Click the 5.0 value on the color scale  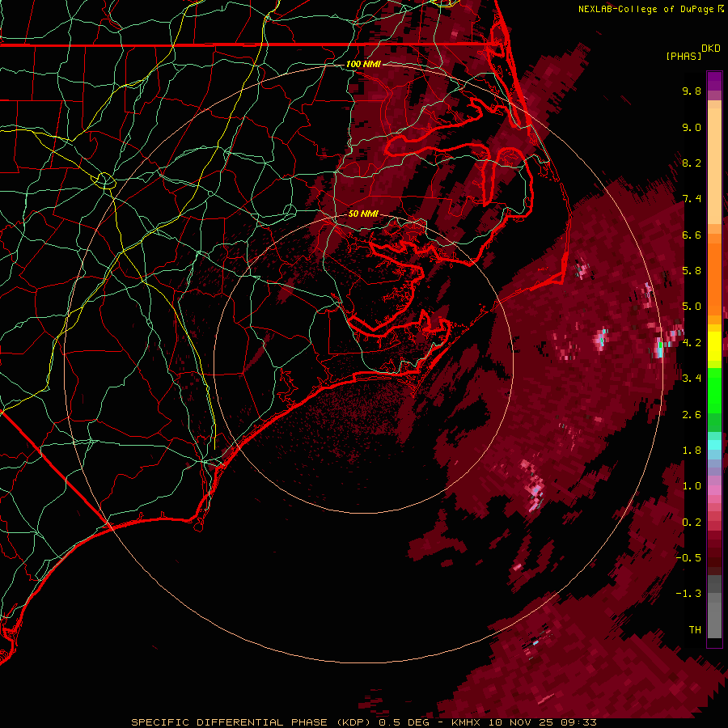pos(692,307)
